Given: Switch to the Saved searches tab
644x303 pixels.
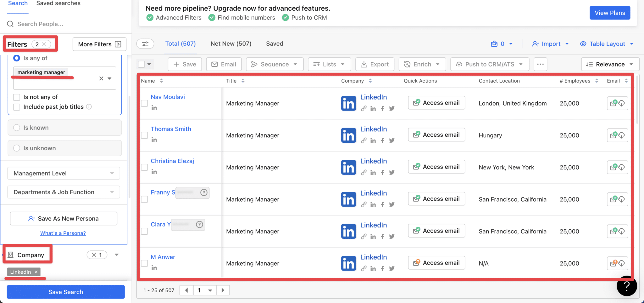Looking at the screenshot, I should click(58, 3).
